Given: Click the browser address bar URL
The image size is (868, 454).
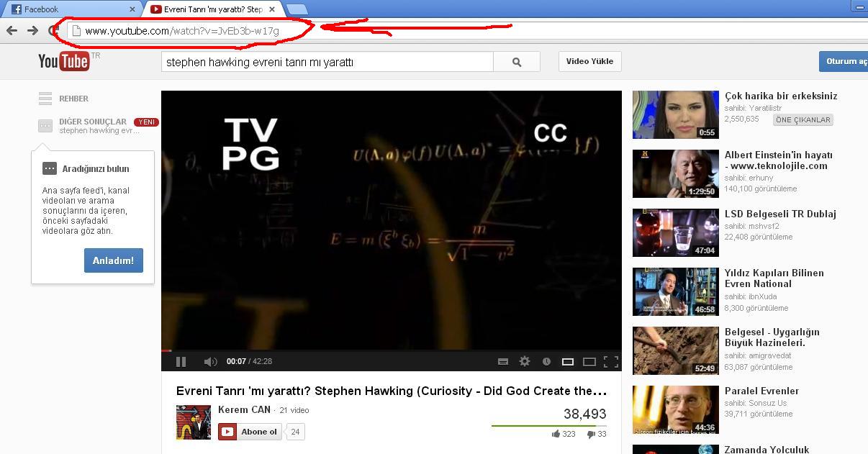Looking at the screenshot, I should click(181, 31).
